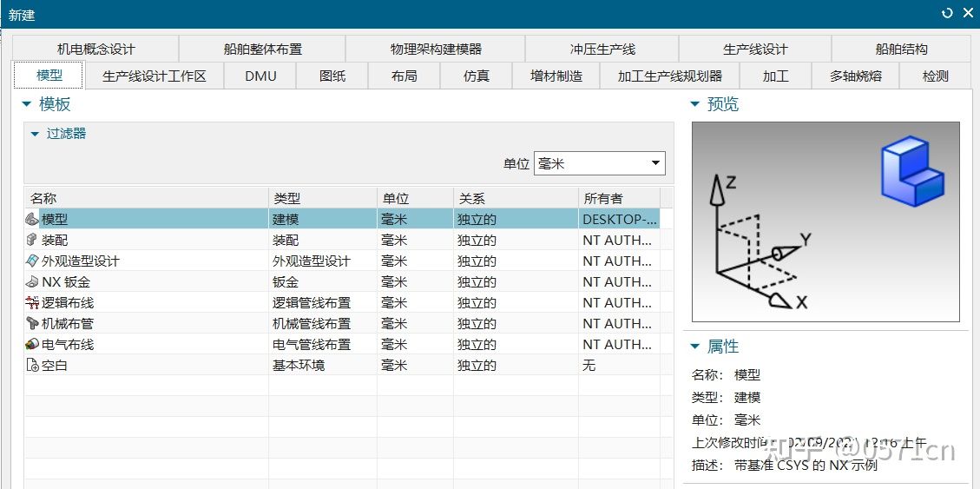The width and height of the screenshot is (980, 489).
Task: Open the 仿真 tab
Action: [x=477, y=76]
